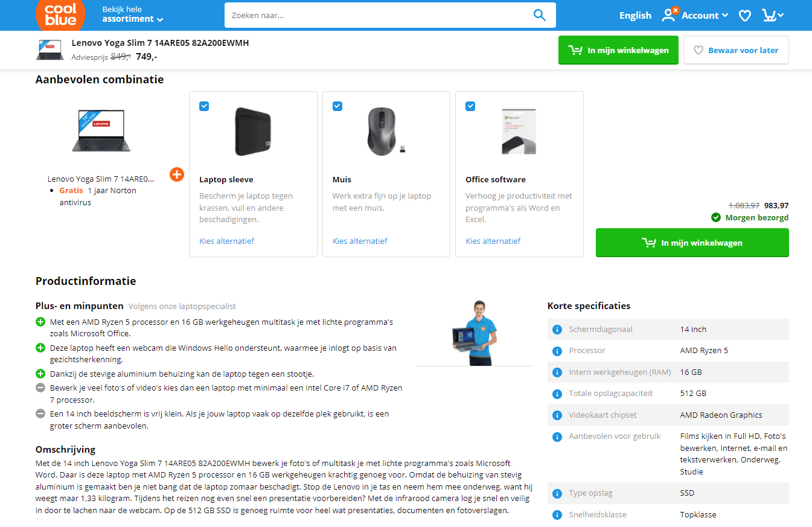Open the wishlist heart icon in header
The image size is (812, 527).
[x=745, y=16]
